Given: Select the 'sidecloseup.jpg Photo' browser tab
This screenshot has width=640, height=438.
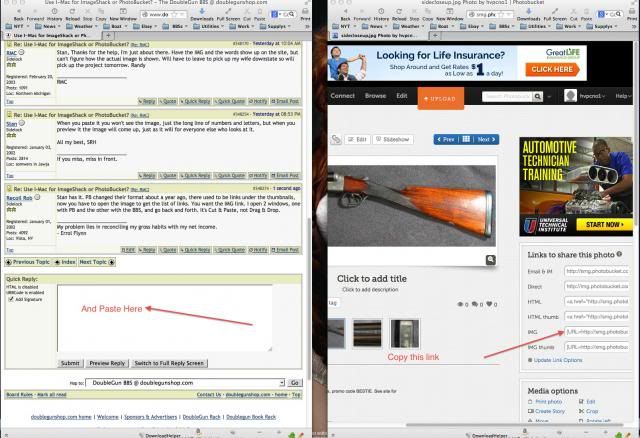Looking at the screenshot, I should [x=378, y=36].
